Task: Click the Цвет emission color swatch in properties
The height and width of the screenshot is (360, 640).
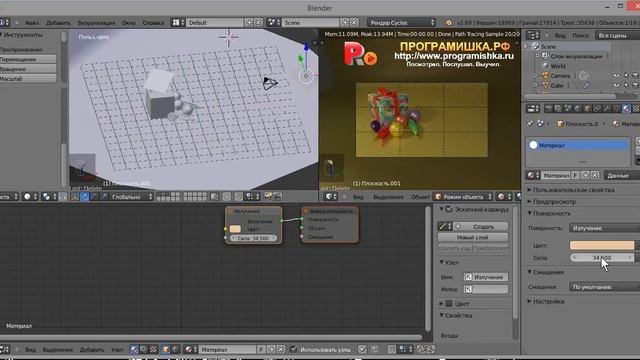Action: pyautogui.click(x=602, y=245)
